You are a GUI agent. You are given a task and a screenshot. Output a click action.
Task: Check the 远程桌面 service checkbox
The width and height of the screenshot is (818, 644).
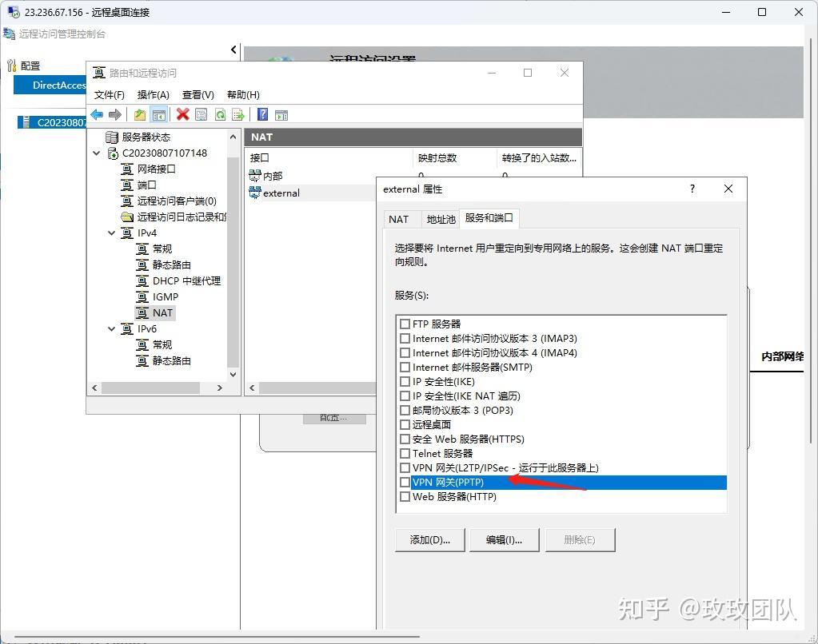[405, 424]
